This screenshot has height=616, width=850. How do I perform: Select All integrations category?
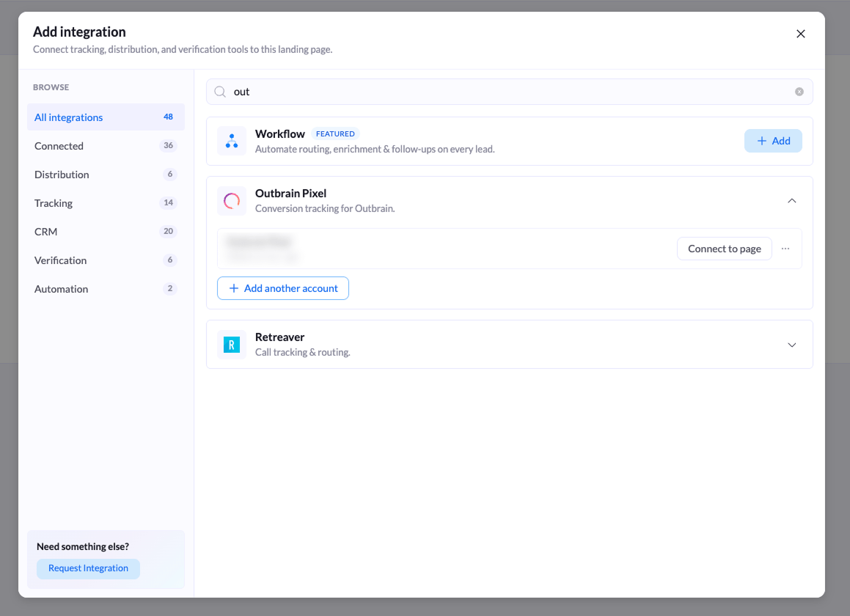tap(106, 117)
